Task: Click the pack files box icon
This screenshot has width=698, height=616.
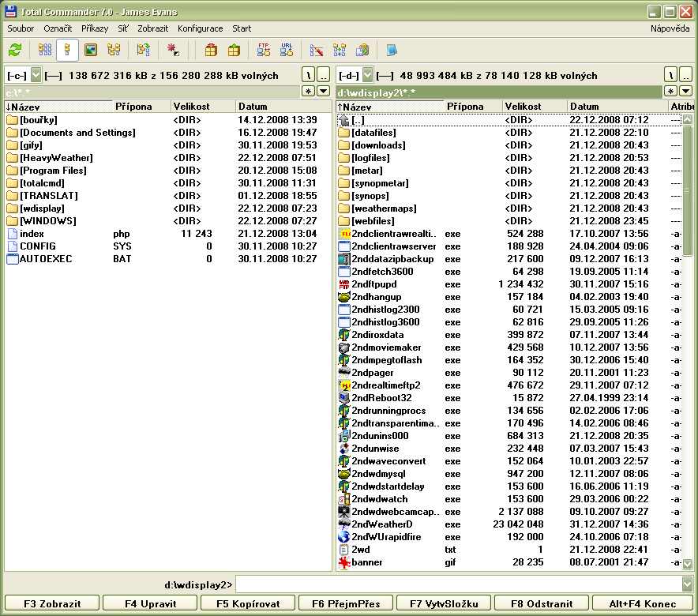Action: pos(211,50)
